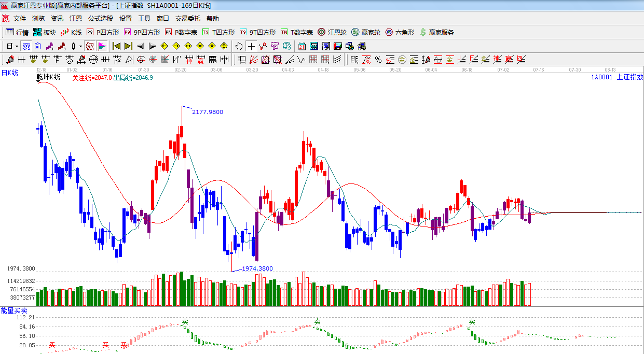Open the 江恩 menu
Viewport: 644px width, 354px height.
[76, 19]
